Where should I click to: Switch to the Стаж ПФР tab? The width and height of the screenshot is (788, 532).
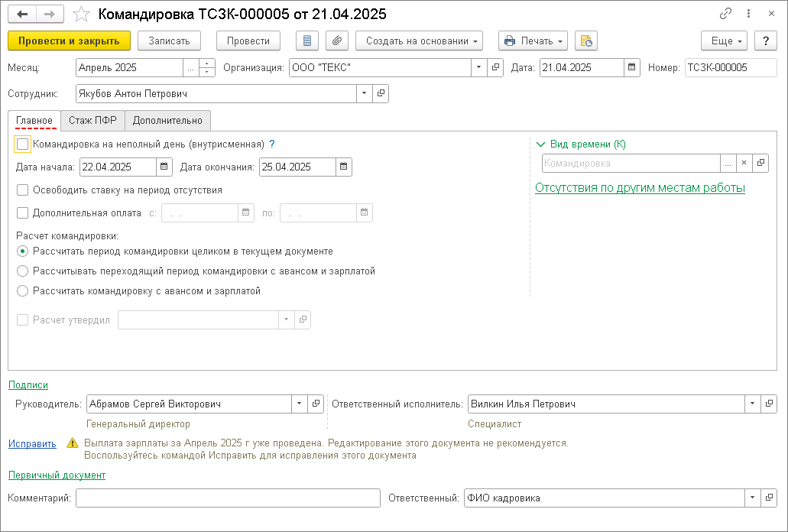point(92,120)
